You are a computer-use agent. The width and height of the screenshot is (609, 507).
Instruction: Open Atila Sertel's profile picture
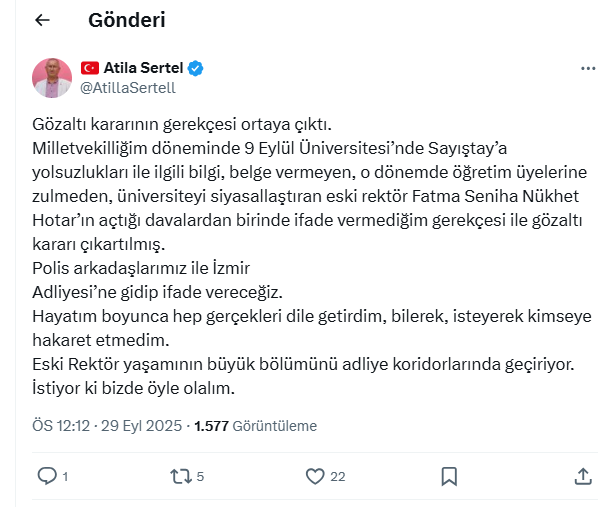pyautogui.click(x=51, y=77)
